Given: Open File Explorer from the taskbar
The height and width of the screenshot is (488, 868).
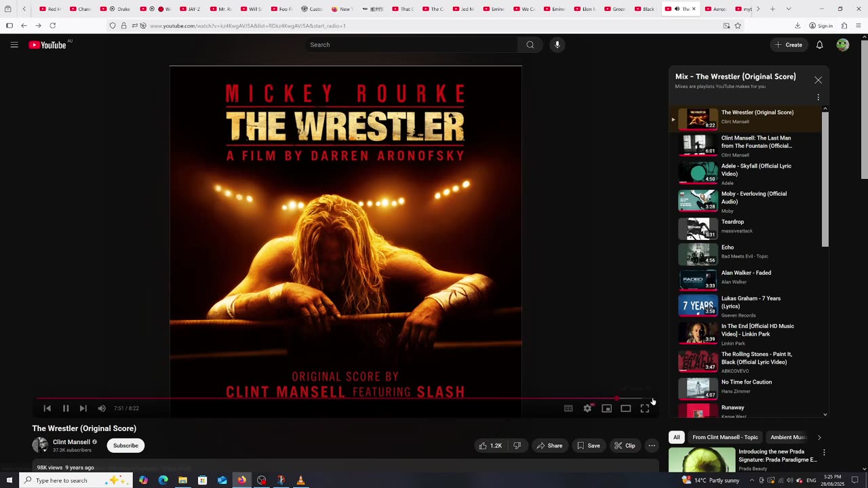Looking at the screenshot, I should click(x=182, y=480).
